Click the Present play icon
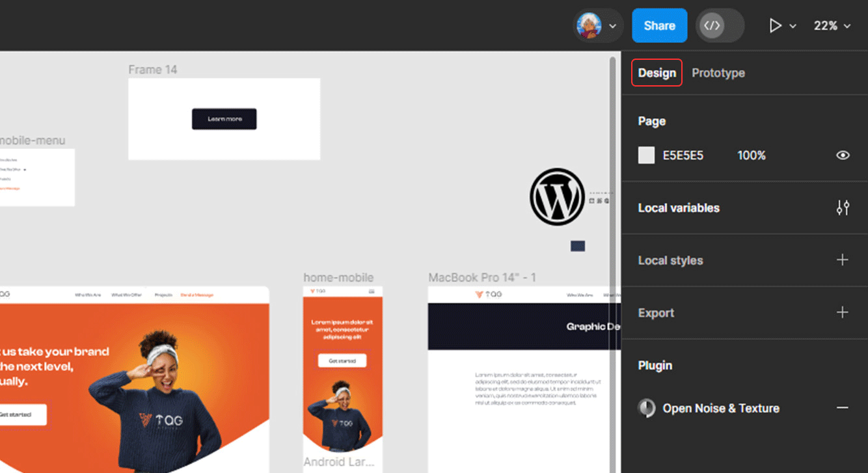The width and height of the screenshot is (868, 473). (775, 26)
